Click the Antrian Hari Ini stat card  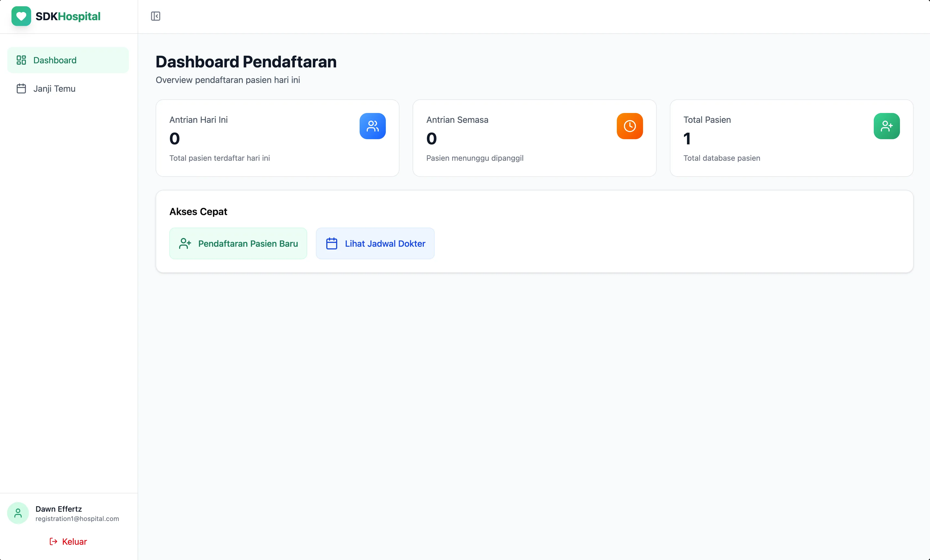[277, 138]
